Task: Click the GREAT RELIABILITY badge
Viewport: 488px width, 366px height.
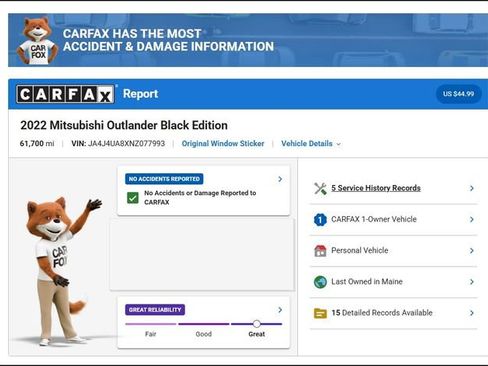Action: coord(155,310)
